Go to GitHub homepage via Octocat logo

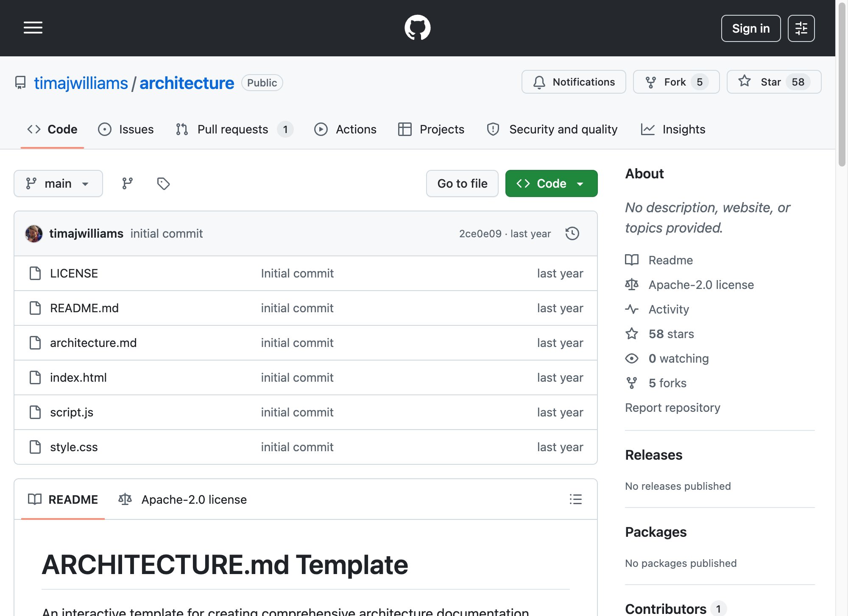coord(417,28)
